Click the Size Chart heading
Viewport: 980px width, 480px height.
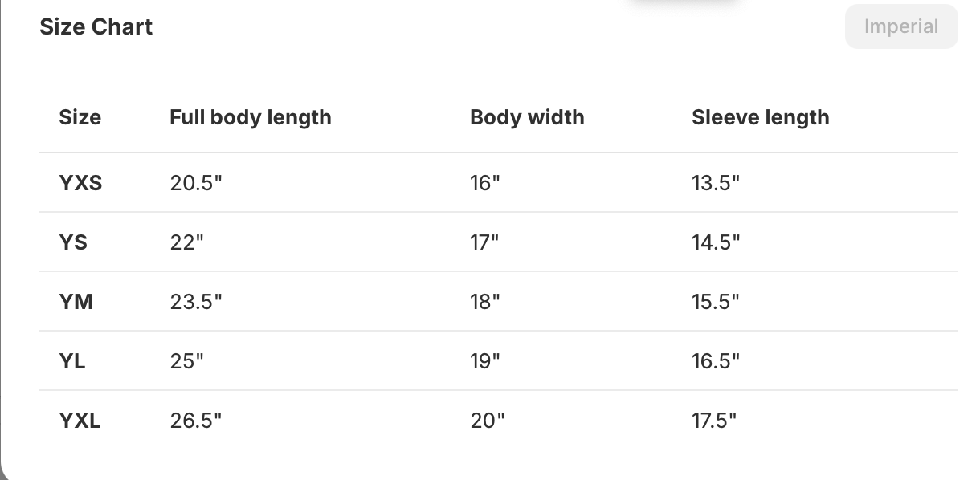(x=96, y=26)
